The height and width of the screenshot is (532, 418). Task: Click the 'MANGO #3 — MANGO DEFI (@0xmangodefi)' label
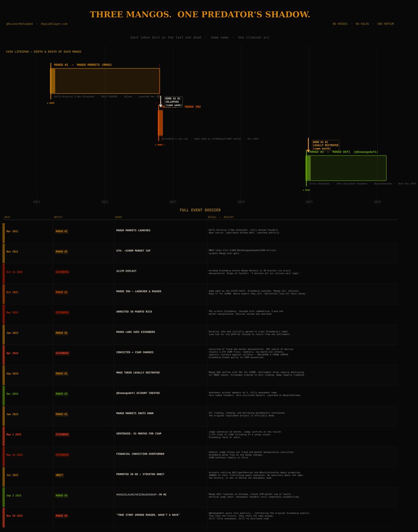tap(344, 152)
